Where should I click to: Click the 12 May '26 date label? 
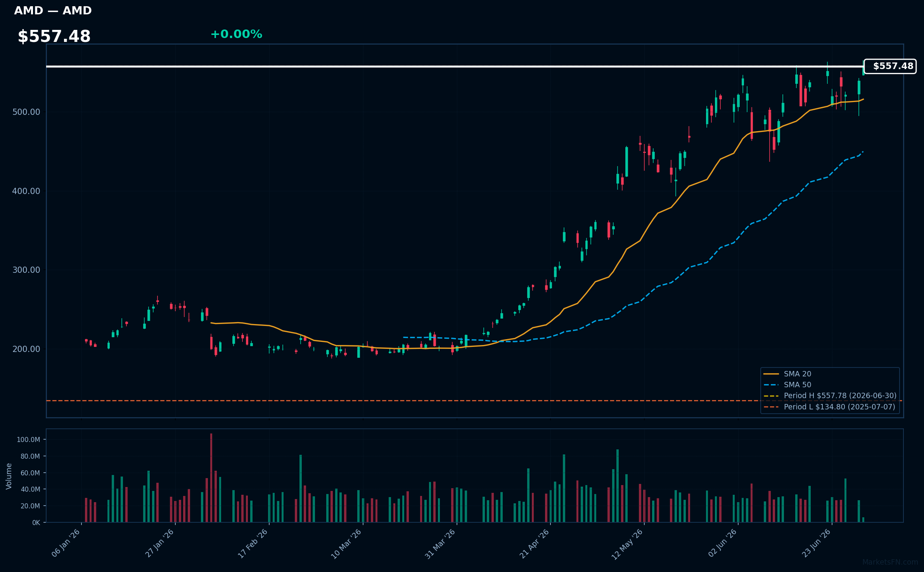click(x=627, y=544)
